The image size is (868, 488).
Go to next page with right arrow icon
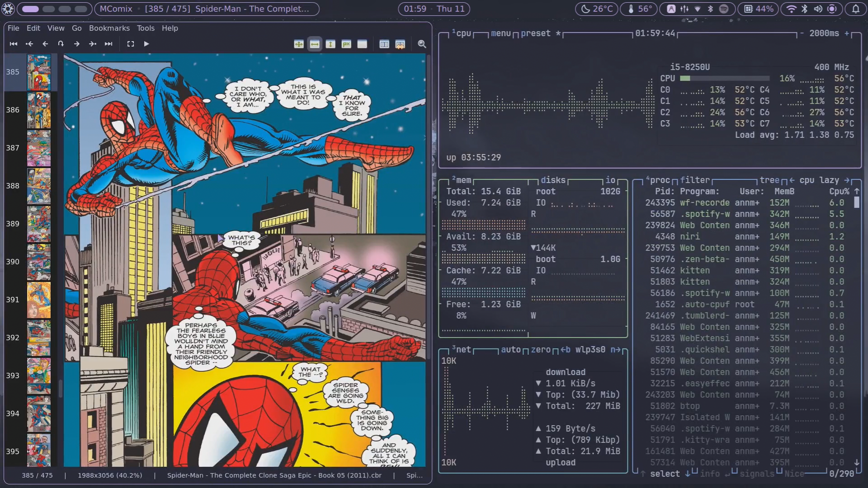coord(76,44)
